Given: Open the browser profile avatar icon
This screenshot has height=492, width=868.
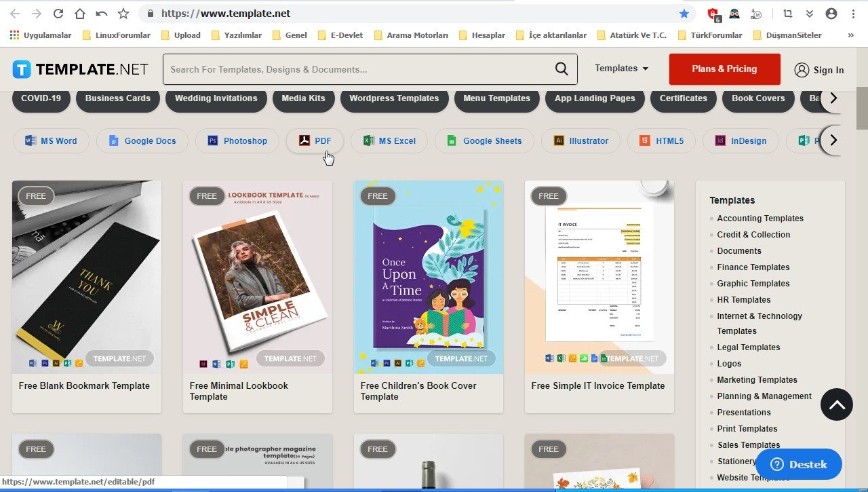Looking at the screenshot, I should (831, 14).
